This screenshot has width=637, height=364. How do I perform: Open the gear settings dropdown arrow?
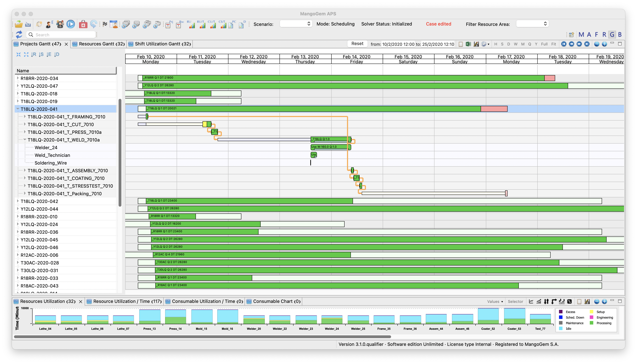[x=488, y=44]
